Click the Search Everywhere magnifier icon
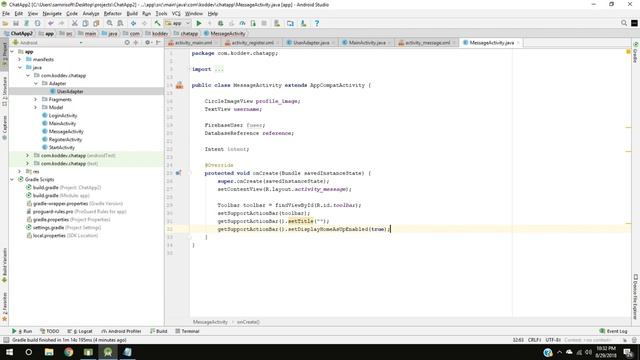The width and height of the screenshot is (640, 360). 624,23
